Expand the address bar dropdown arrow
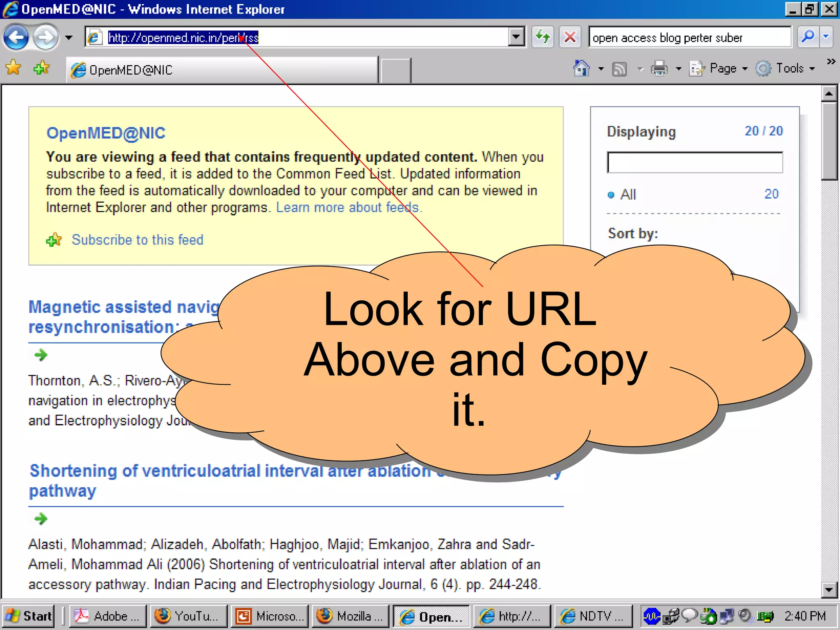This screenshot has height=630, width=840. 516,37
